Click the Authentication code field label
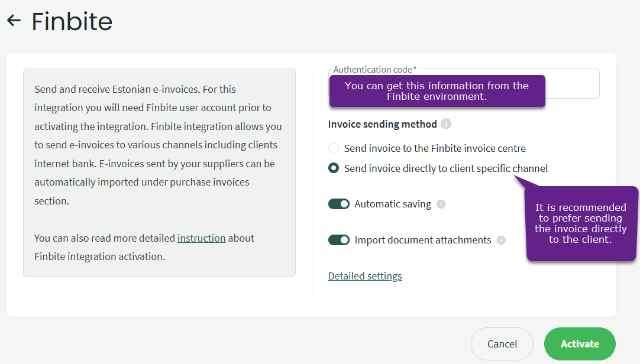Image resolution: width=640 pixels, height=364 pixels. coord(374,70)
